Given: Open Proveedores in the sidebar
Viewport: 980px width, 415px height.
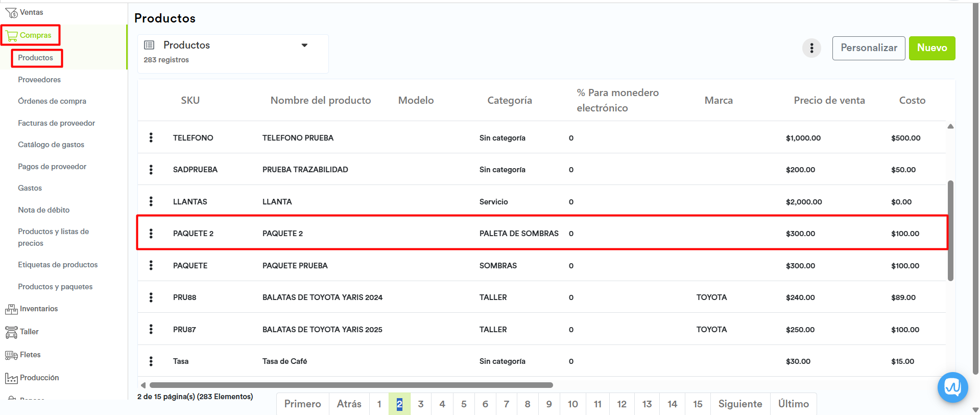Looking at the screenshot, I should [x=39, y=80].
